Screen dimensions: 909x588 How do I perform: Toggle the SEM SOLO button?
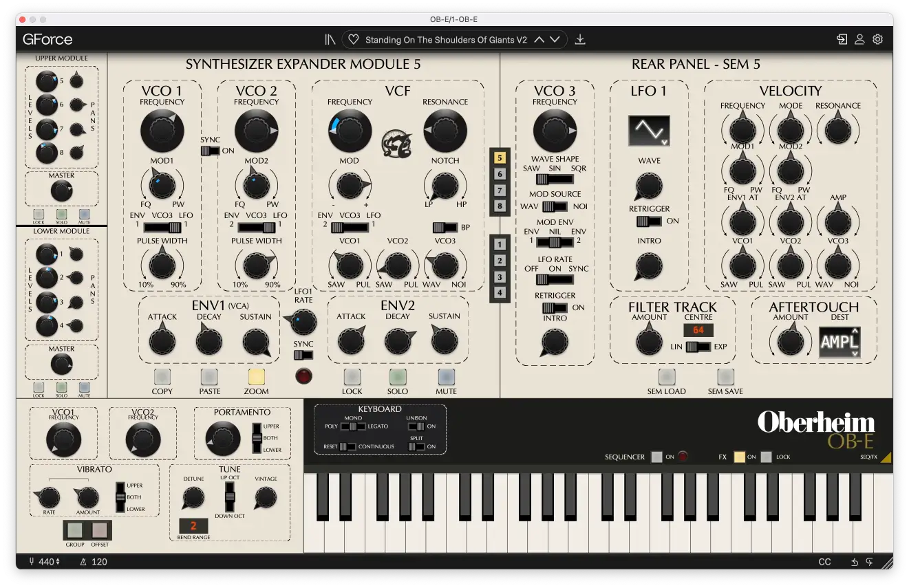398,376
